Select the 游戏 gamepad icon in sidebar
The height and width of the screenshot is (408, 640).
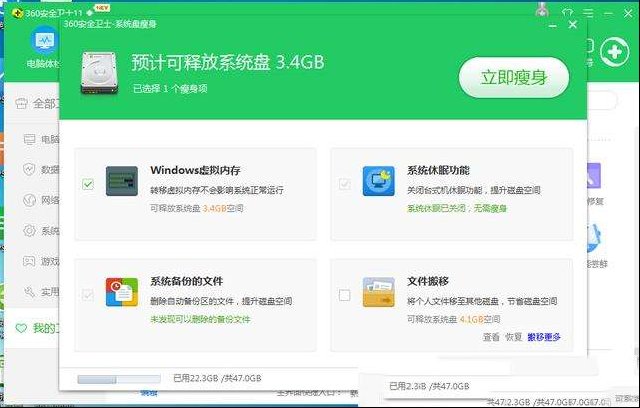[29, 261]
